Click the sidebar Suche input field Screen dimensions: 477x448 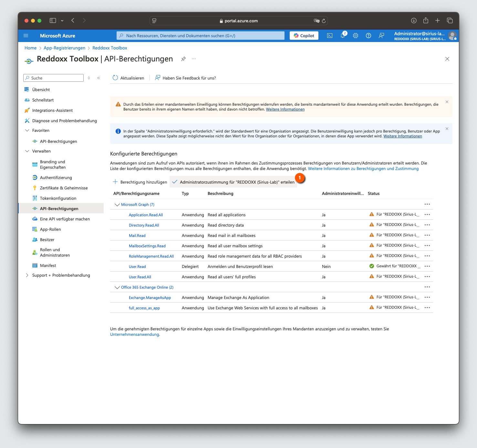pyautogui.click(x=54, y=78)
